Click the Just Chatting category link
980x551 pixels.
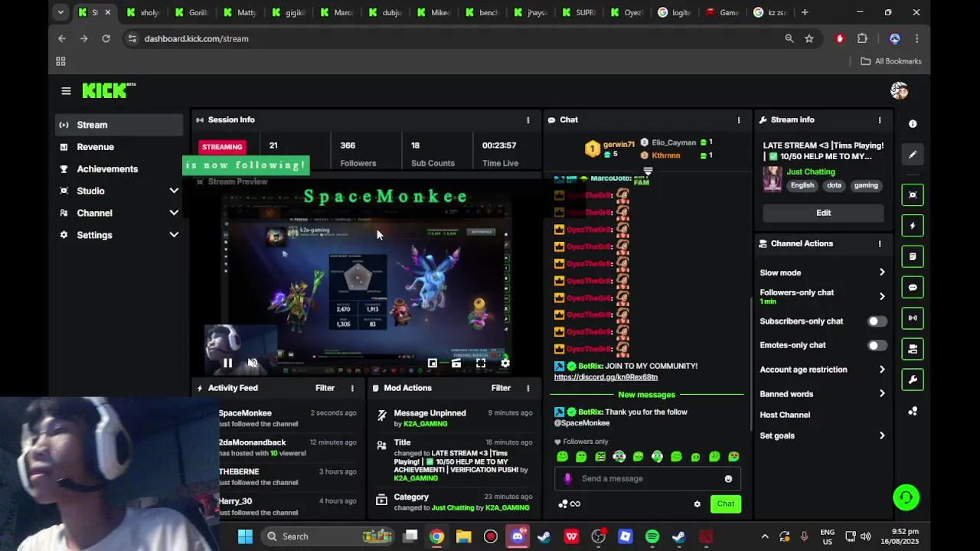click(x=811, y=172)
